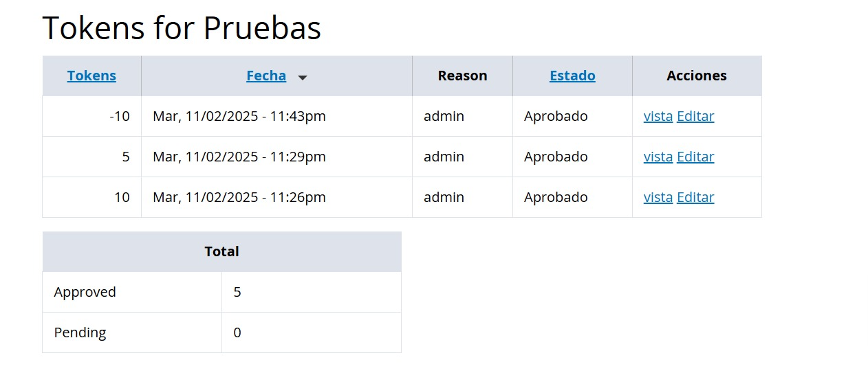Image resolution: width=868 pixels, height=373 pixels.
Task: Click the Total table header
Action: pos(221,252)
